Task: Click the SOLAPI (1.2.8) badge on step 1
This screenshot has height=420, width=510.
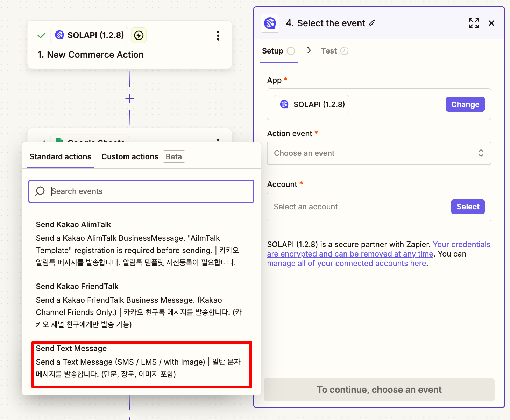Action: (89, 35)
